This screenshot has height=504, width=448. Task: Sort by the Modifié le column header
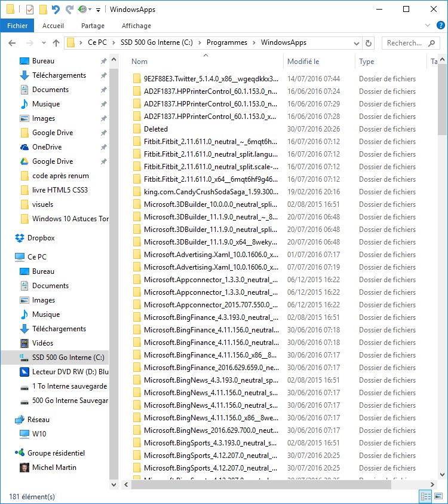point(303,62)
